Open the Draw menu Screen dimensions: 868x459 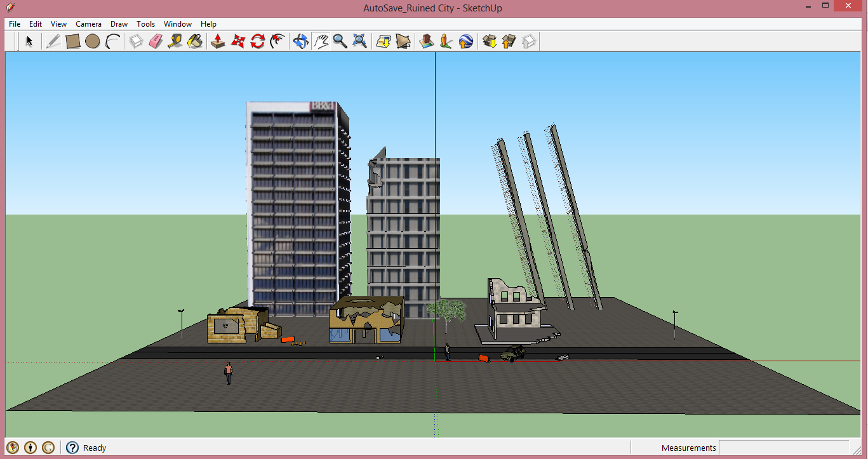point(119,23)
